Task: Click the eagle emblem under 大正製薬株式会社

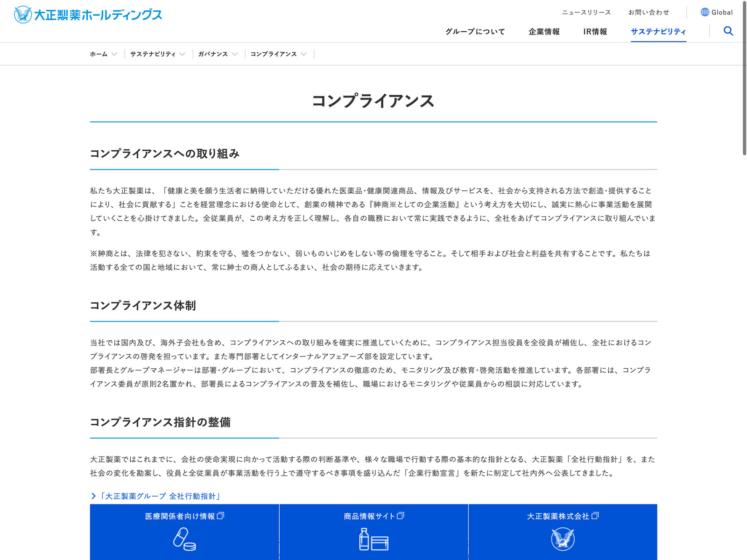Action: point(563,539)
